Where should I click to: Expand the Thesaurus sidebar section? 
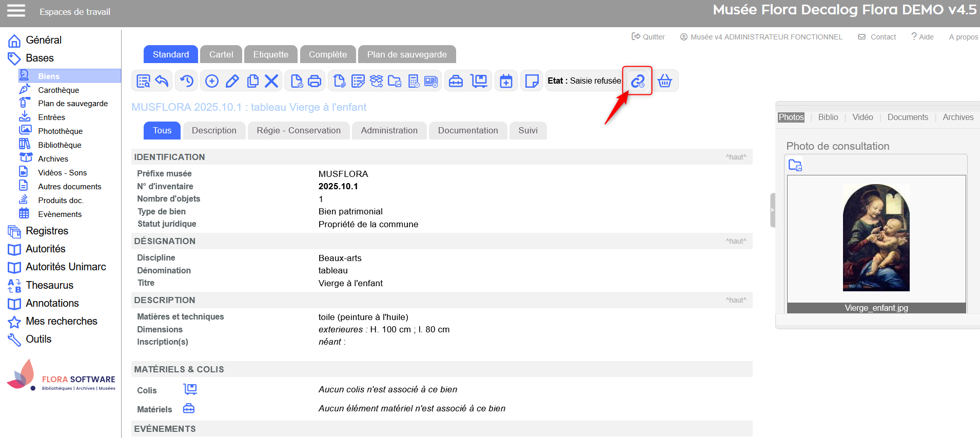tap(49, 285)
